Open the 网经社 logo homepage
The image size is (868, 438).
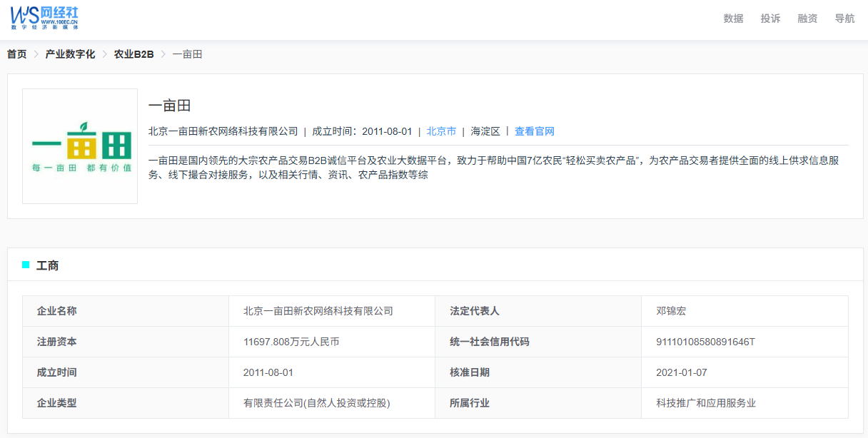44,18
